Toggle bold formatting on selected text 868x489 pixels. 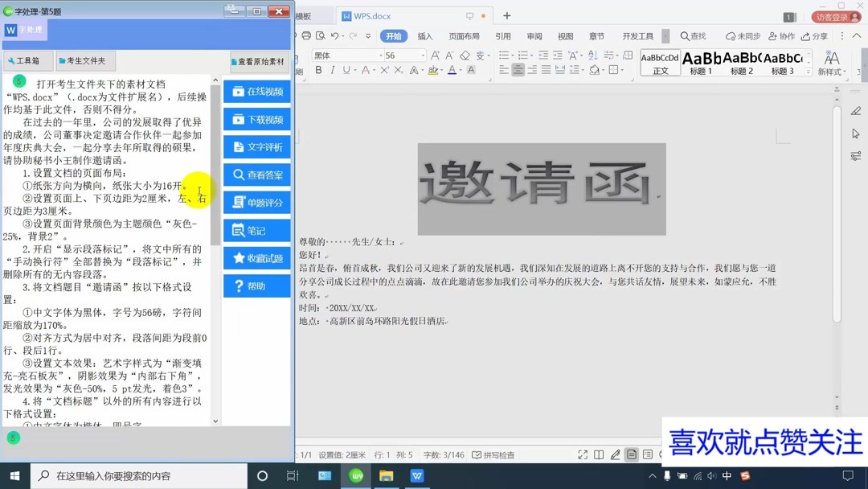(319, 69)
